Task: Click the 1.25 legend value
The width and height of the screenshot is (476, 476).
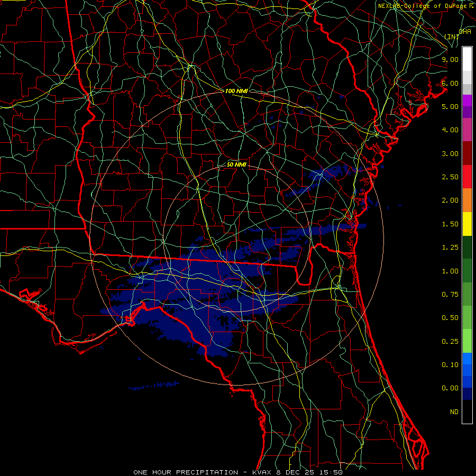Action: pos(450,248)
